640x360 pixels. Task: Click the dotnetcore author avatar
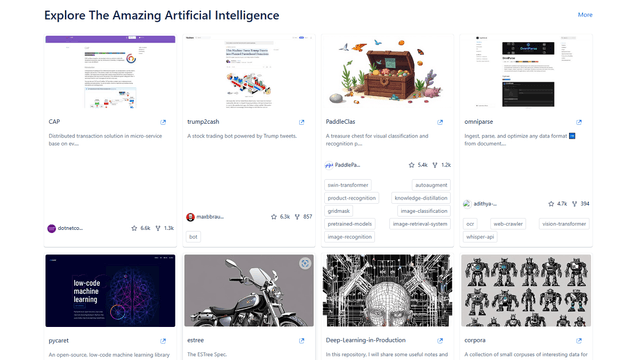pyautogui.click(x=51, y=229)
